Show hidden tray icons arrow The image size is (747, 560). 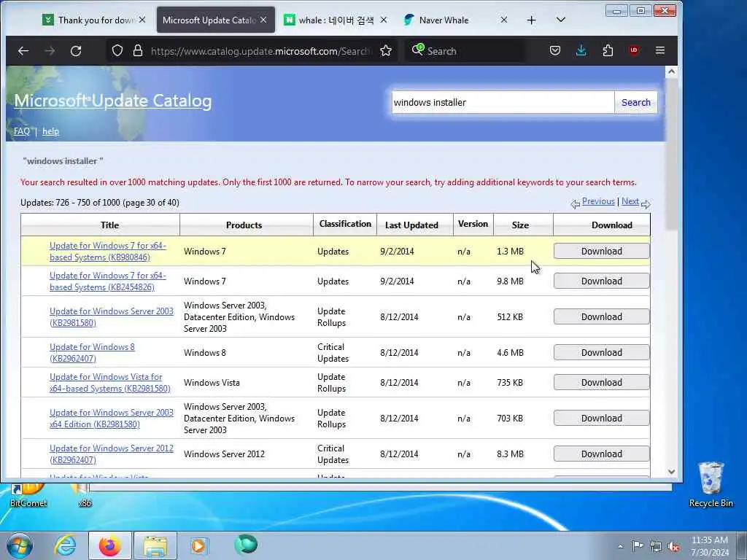(x=620, y=547)
